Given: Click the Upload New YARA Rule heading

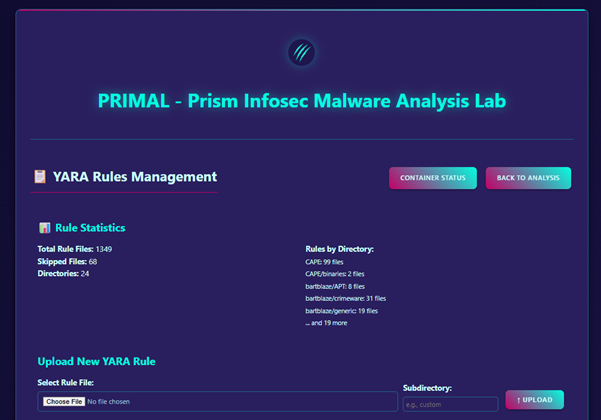Looking at the screenshot, I should 96,361.
